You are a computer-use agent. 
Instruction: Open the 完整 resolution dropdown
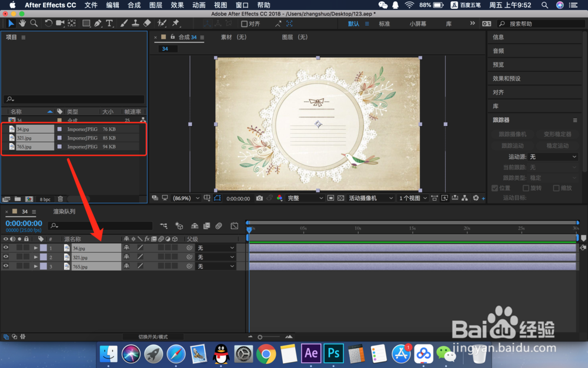[305, 198]
